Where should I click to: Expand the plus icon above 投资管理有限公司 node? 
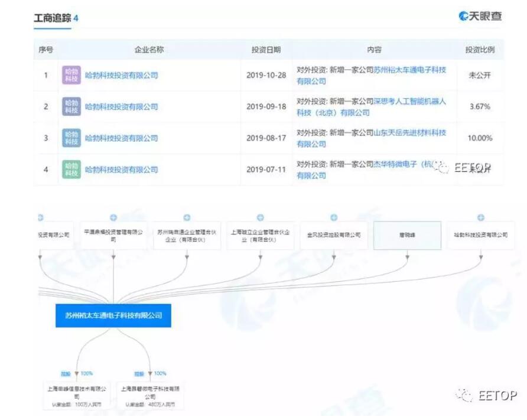(113, 218)
